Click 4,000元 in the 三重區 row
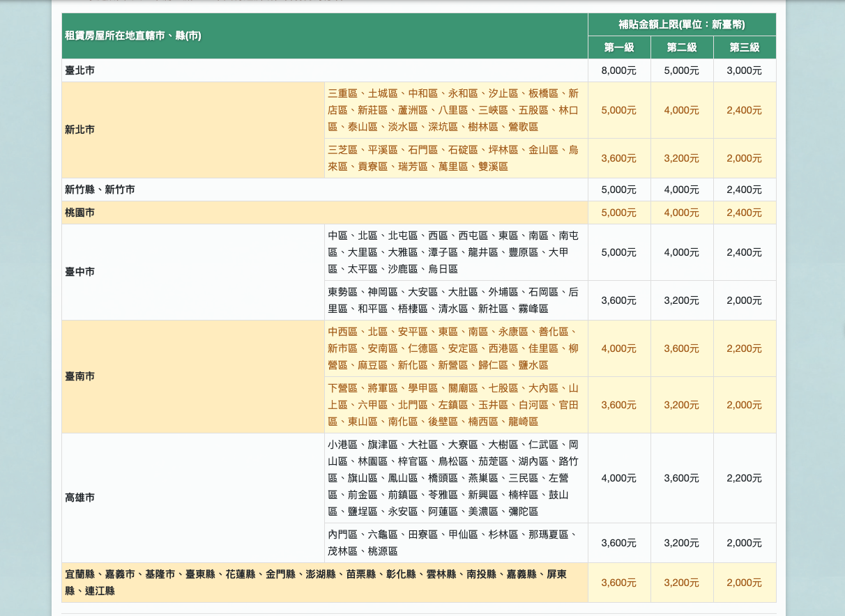The width and height of the screenshot is (845, 616). point(682,110)
